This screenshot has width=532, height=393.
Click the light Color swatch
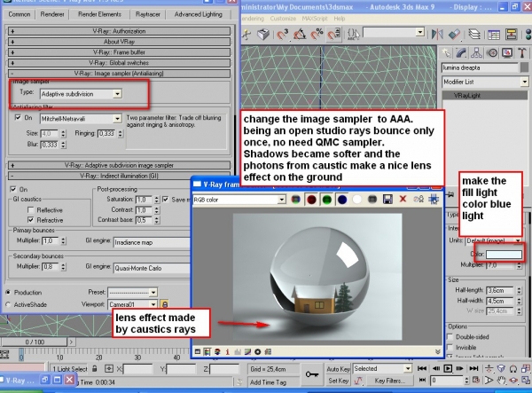pos(504,254)
